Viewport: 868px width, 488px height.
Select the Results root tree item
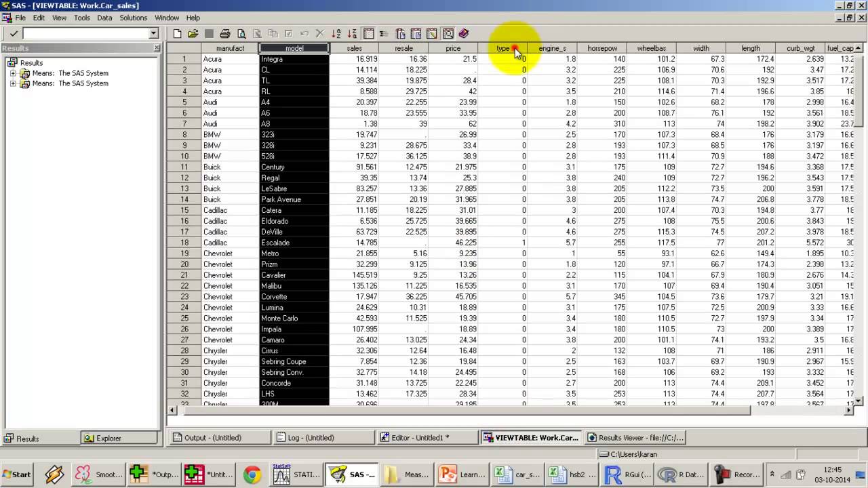click(x=31, y=63)
